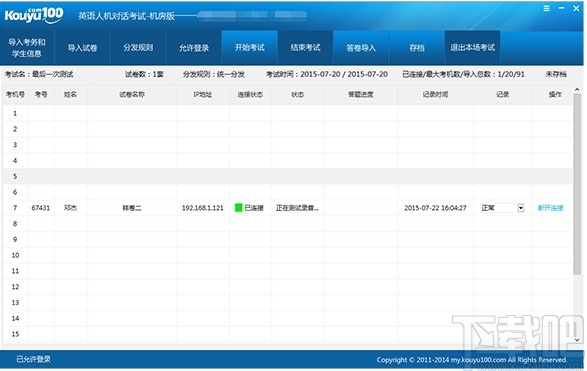Click 允许登录 tab
This screenshot has width=587, height=371.
pos(194,48)
